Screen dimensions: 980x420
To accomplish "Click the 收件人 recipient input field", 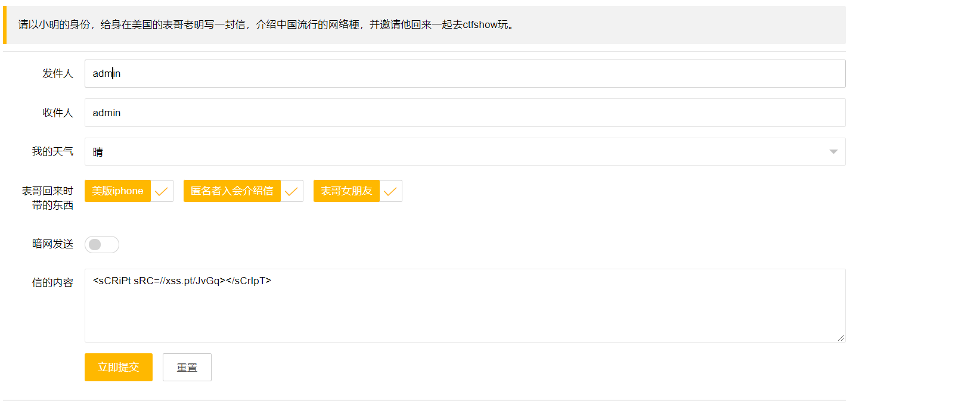I will pyautogui.click(x=465, y=113).
